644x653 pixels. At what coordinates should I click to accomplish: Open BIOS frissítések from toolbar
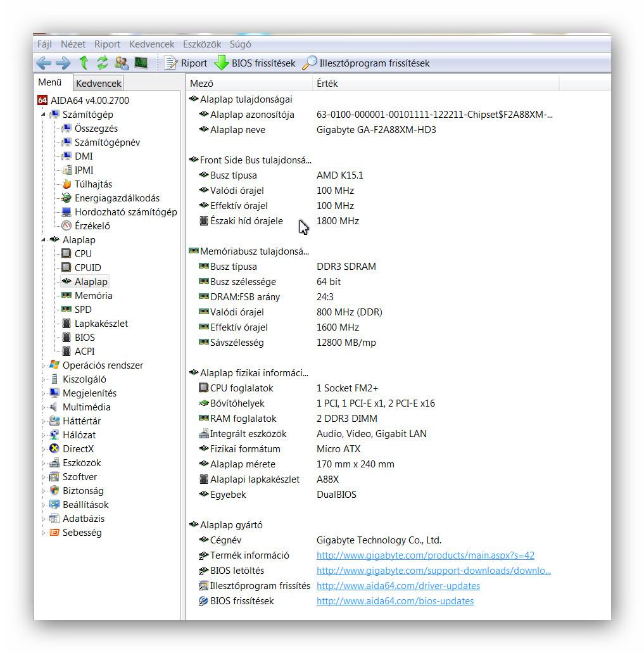pos(255,63)
